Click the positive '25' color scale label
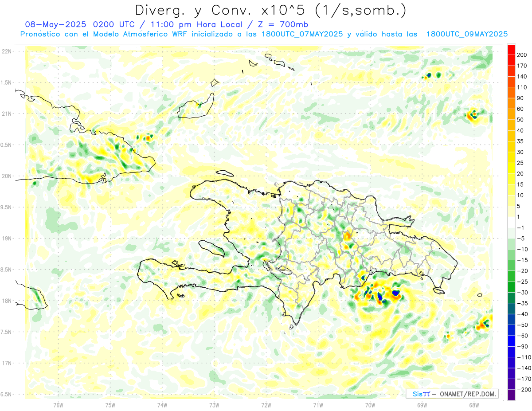The image size is (532, 411). point(520,163)
